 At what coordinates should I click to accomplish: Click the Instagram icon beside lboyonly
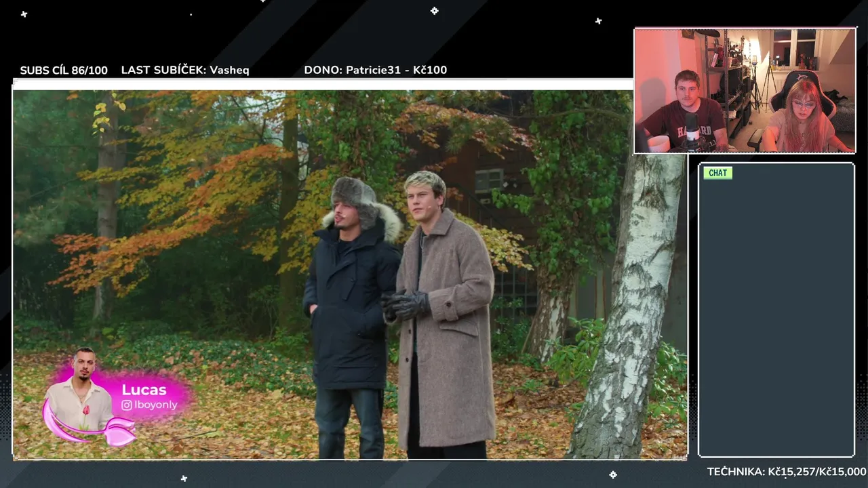pyautogui.click(x=126, y=405)
